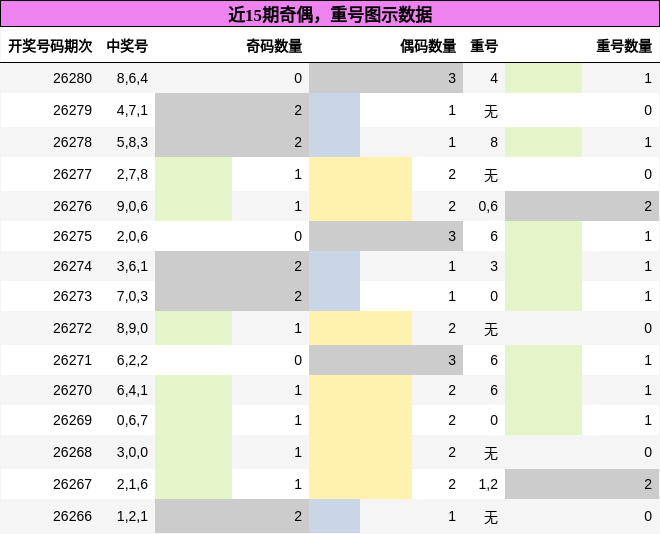
Task: Click winning numbers 5,8,3
Action: (132, 142)
